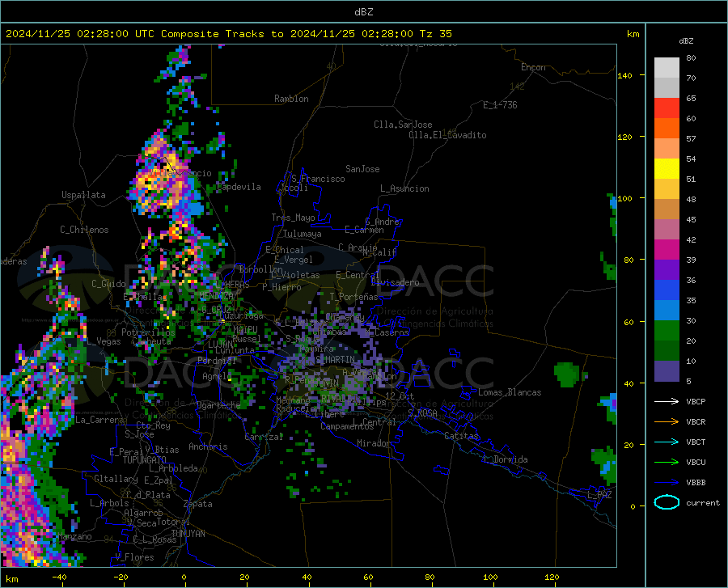728x588 pixels.
Task: Pick the magenta 39 dBZ swatch
Action: point(667,250)
